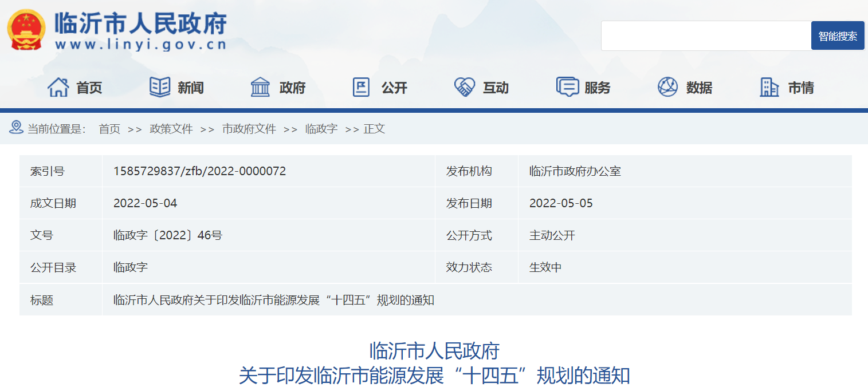The width and height of the screenshot is (868, 391).
Task: Open the Linyi government national emblem logo
Action: tap(26, 27)
